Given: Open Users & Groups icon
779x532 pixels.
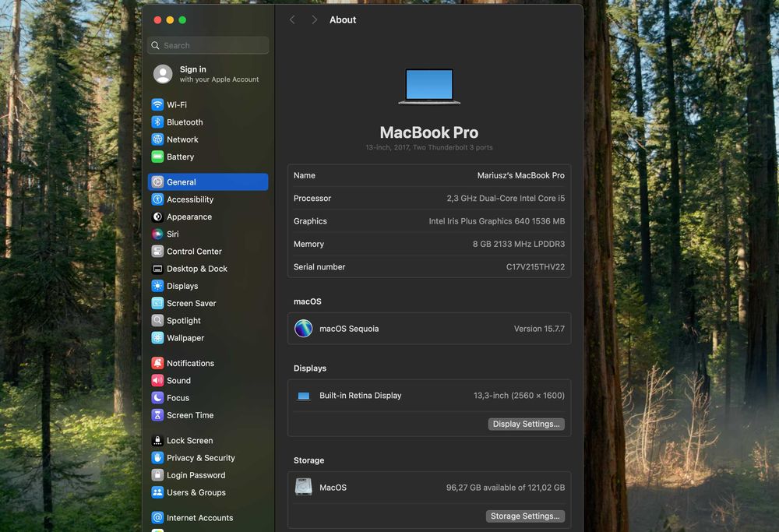Looking at the screenshot, I should click(x=157, y=492).
